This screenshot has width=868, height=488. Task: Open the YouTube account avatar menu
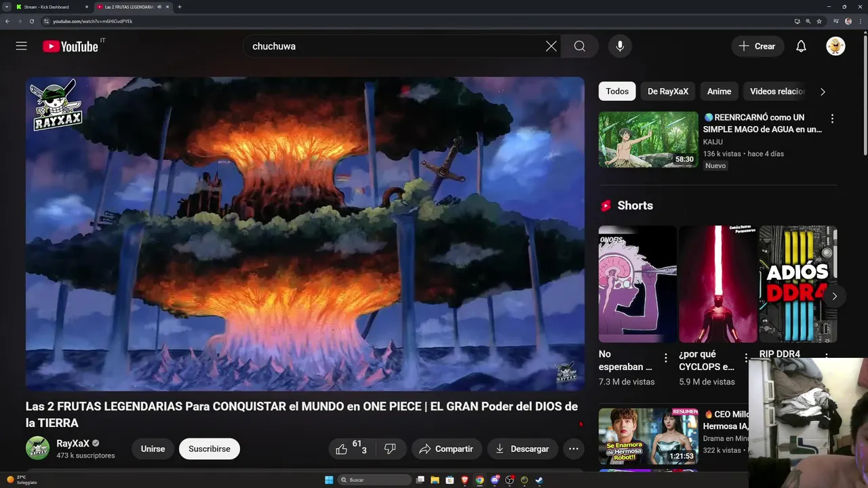tap(835, 46)
